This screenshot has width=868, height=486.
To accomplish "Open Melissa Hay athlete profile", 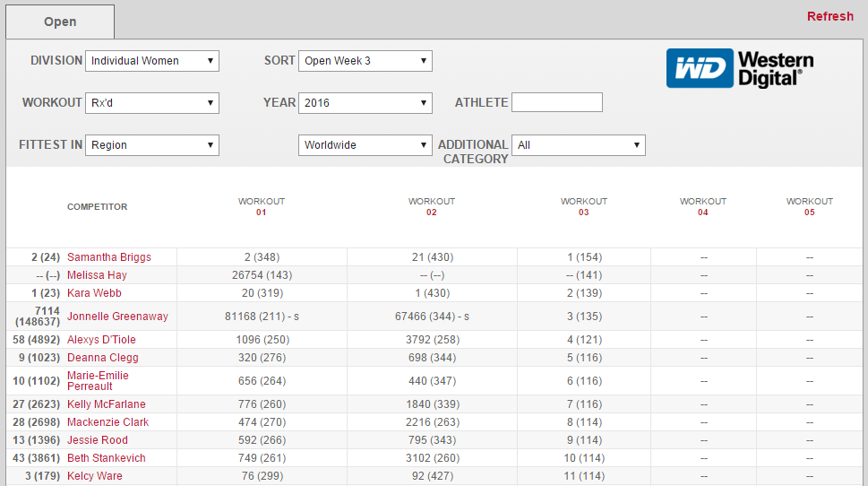I will [x=97, y=275].
